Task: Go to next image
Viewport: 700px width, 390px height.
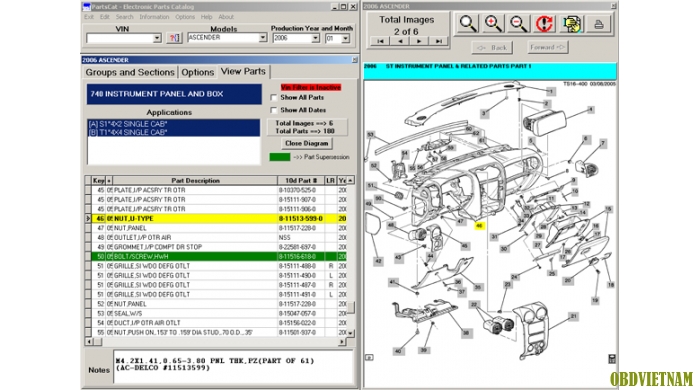Action: click(419, 41)
